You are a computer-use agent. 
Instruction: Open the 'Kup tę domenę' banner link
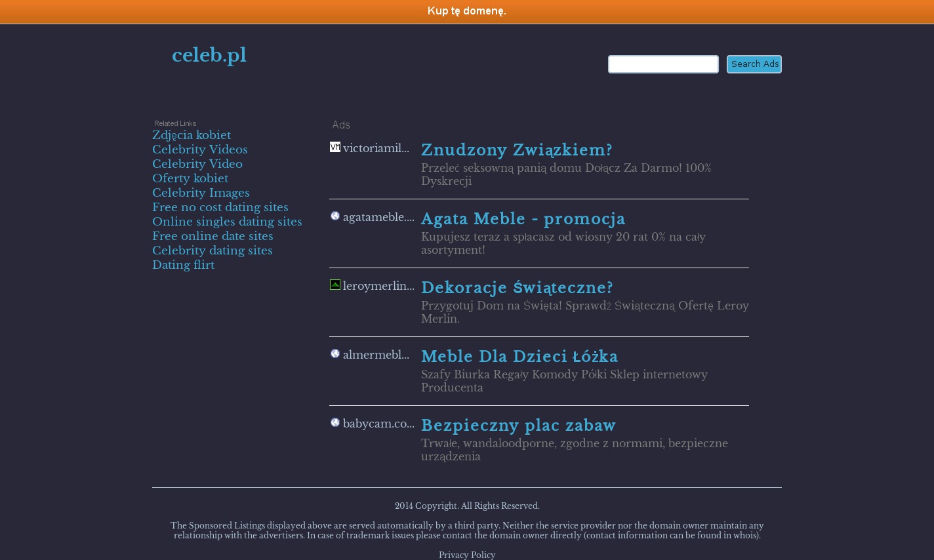(466, 11)
